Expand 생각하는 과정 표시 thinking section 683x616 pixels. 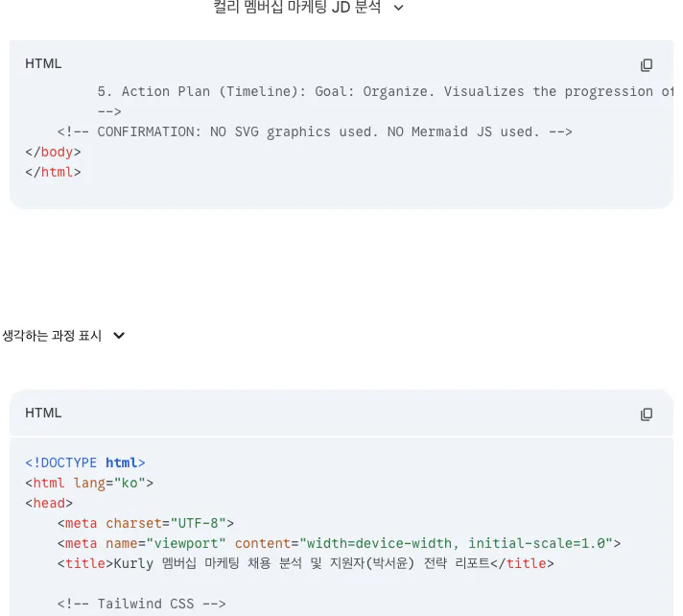coord(63,336)
